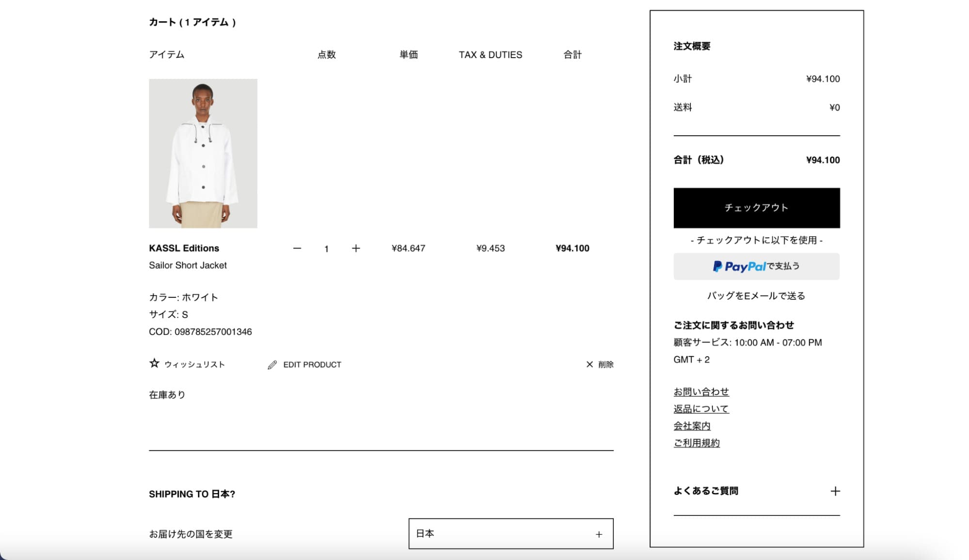Screen dimensions: 969x560
Task: Click バッグをEメールで送る link
Action: coord(756,296)
